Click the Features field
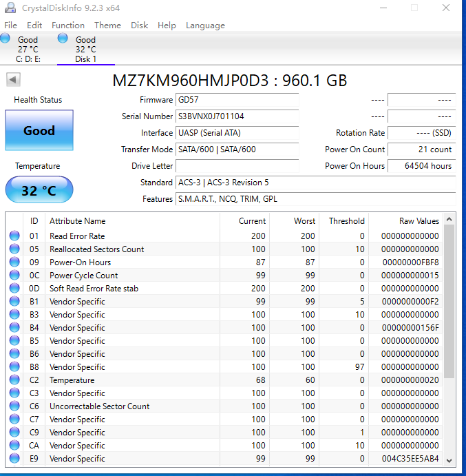This screenshot has width=466, height=476. 316,199
